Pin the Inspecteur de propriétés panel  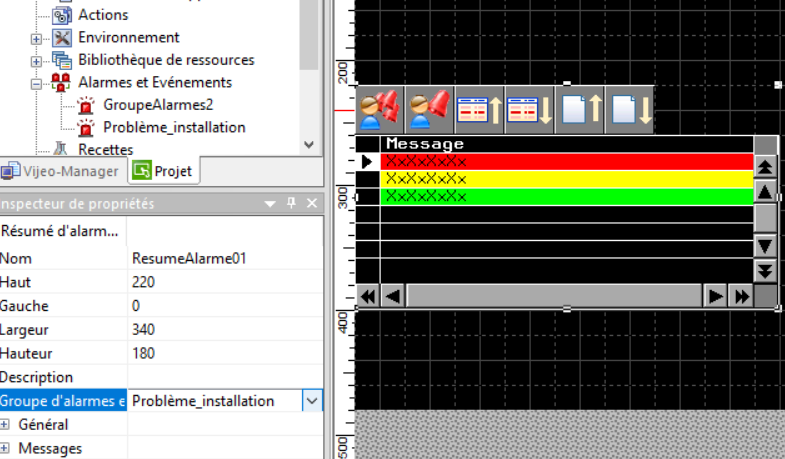(291, 203)
